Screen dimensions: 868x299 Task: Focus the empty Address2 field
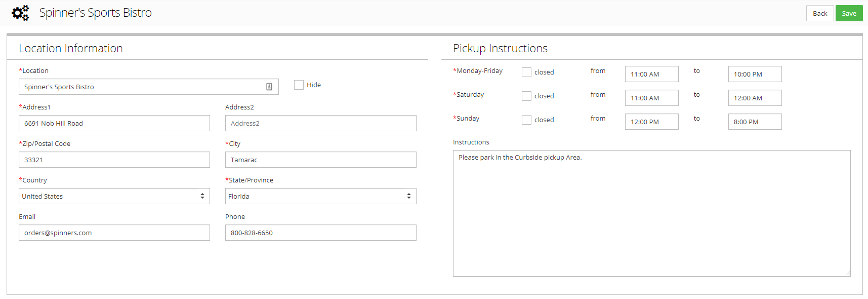click(x=320, y=123)
